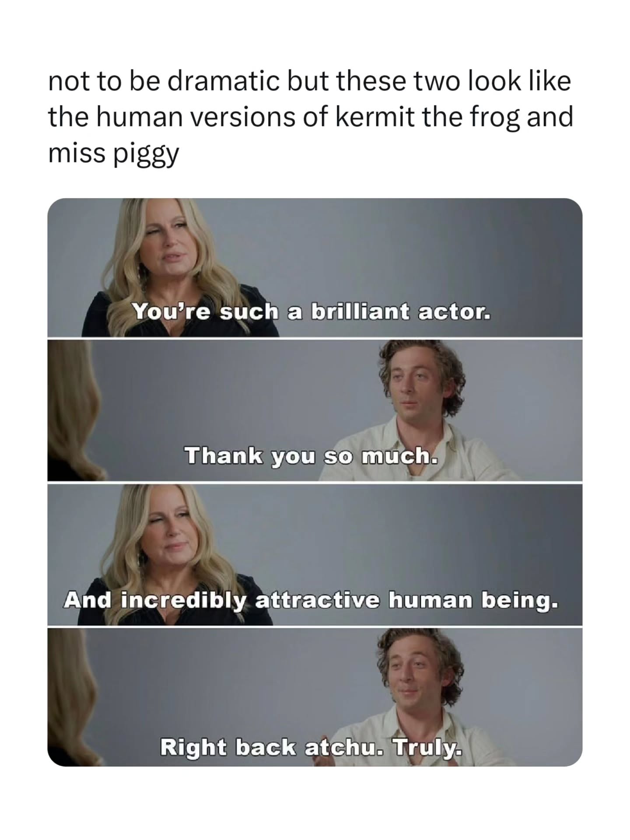Open the first panel with the blonde woman
The width and height of the screenshot is (630, 840).
[315, 268]
